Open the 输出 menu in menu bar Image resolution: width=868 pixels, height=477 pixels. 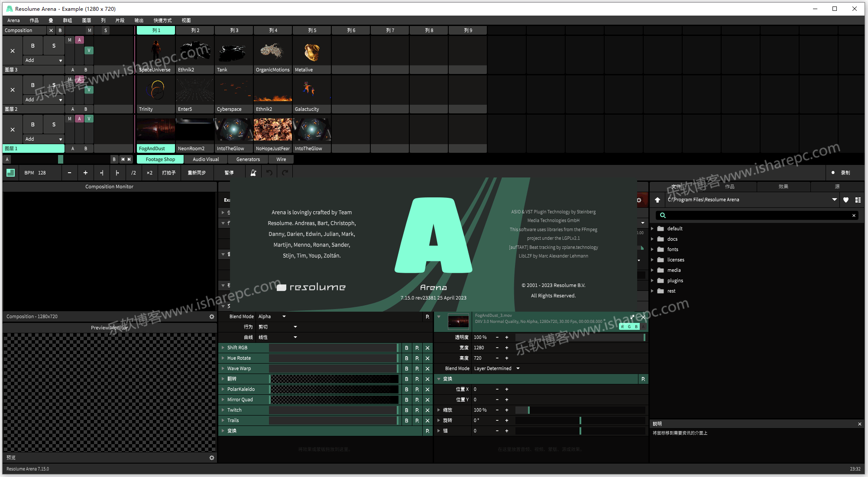coord(139,20)
